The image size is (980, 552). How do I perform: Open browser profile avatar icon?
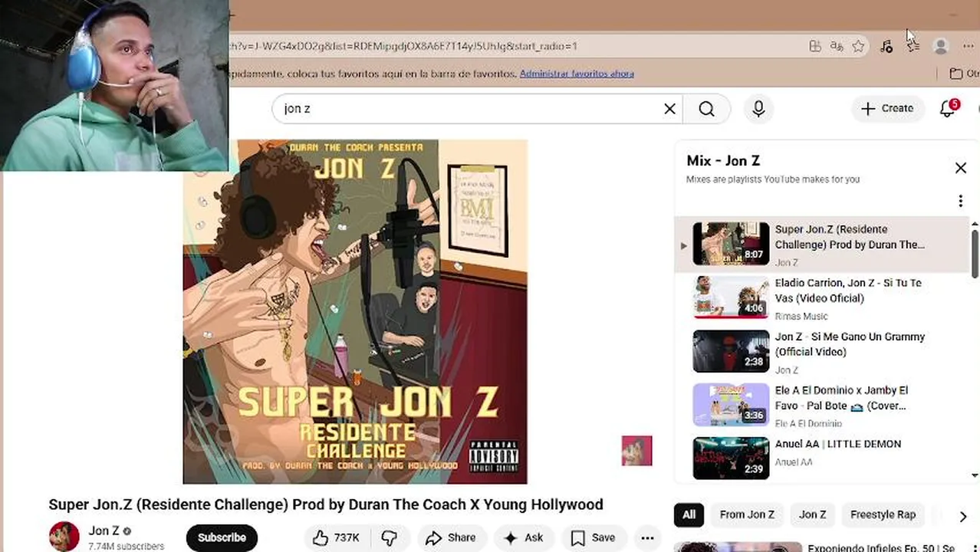tap(941, 46)
